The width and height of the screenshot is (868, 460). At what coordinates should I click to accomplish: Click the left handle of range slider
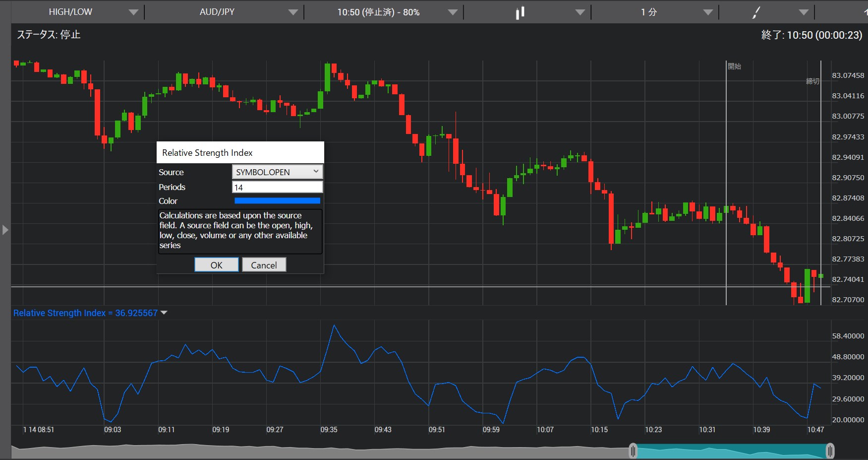coord(633,451)
